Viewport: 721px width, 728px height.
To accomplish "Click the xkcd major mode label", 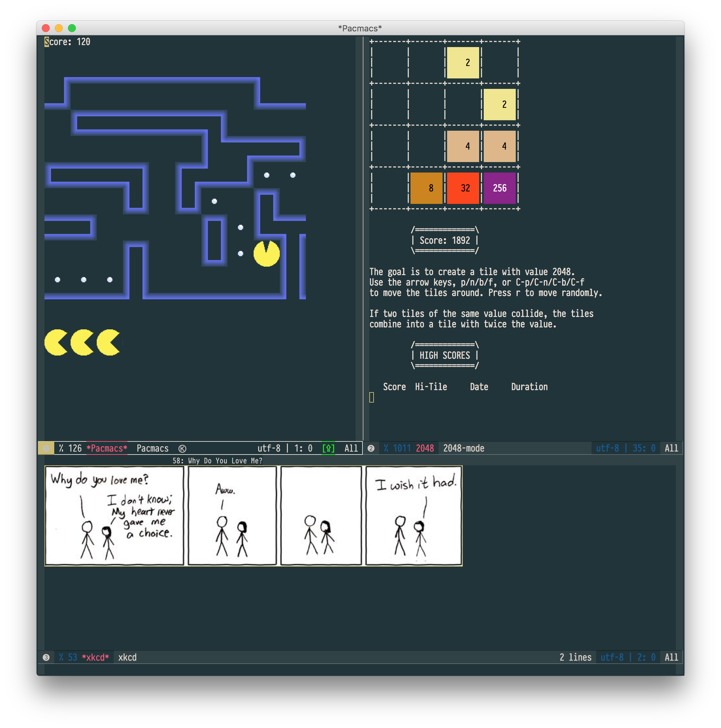I will coord(127,657).
